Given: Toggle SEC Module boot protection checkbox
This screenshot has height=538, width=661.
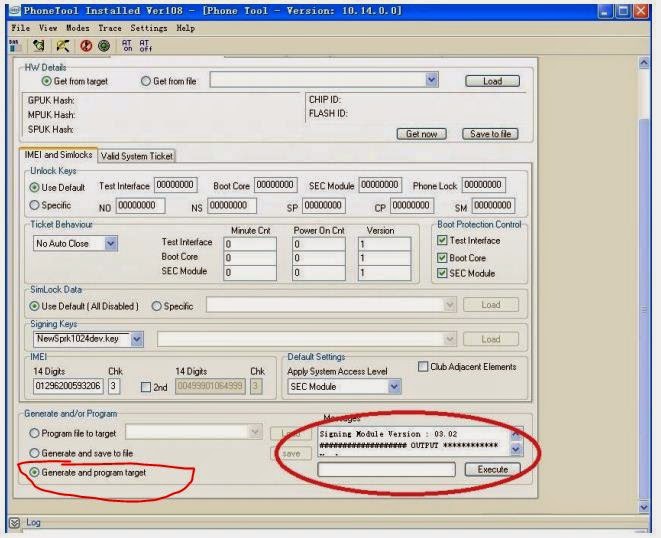Looking at the screenshot, I should coord(442,273).
